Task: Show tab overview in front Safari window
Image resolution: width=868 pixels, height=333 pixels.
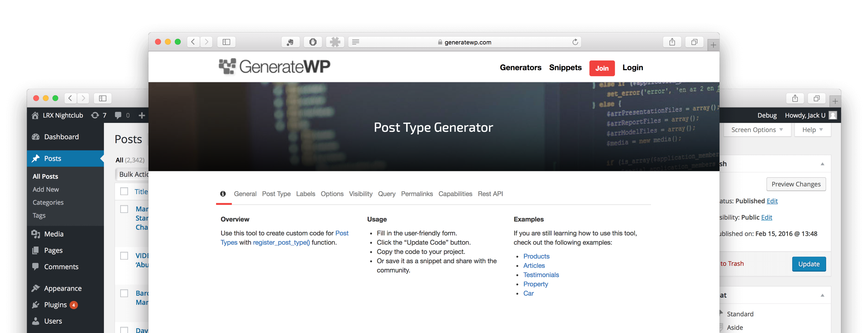Action: (x=694, y=42)
